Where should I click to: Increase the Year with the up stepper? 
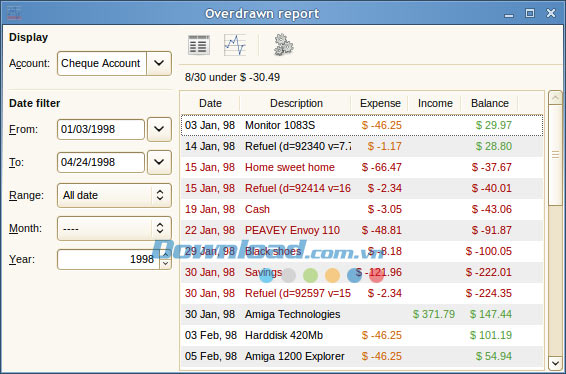(165, 254)
